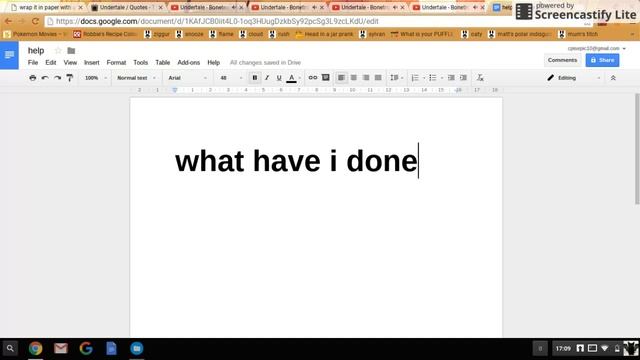Collapse the menus with double chevron
The image size is (640, 360).
coord(613,78)
